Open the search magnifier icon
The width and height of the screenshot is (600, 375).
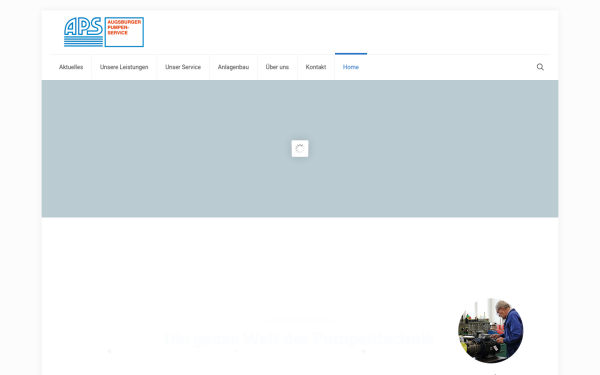tap(540, 67)
